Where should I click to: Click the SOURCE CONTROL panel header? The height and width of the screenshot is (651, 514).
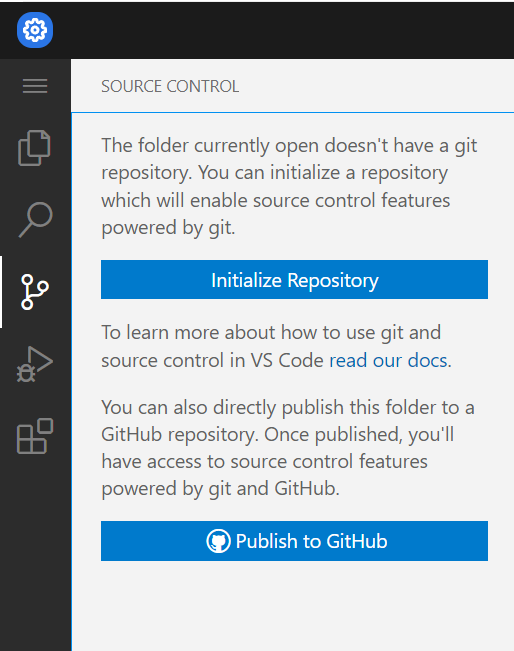pyautogui.click(x=170, y=86)
